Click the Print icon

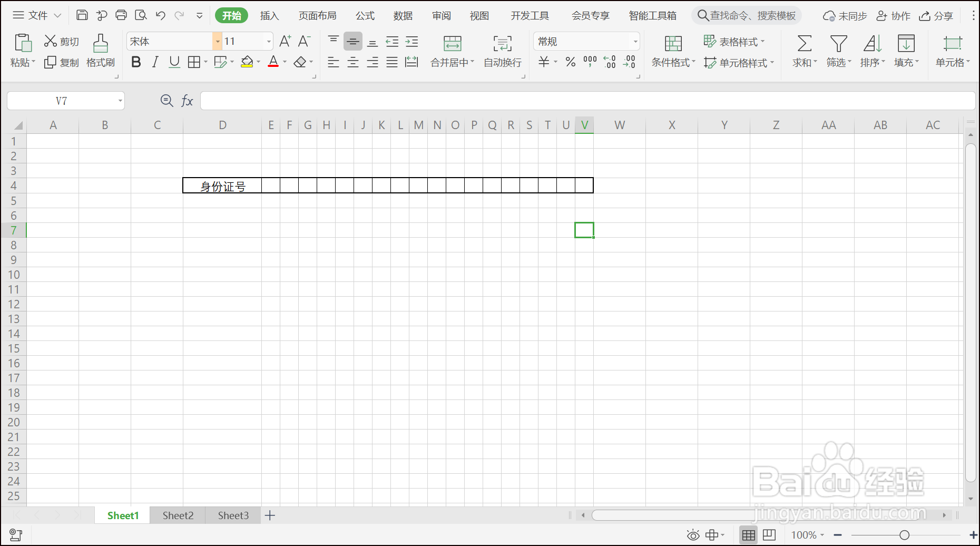point(121,15)
